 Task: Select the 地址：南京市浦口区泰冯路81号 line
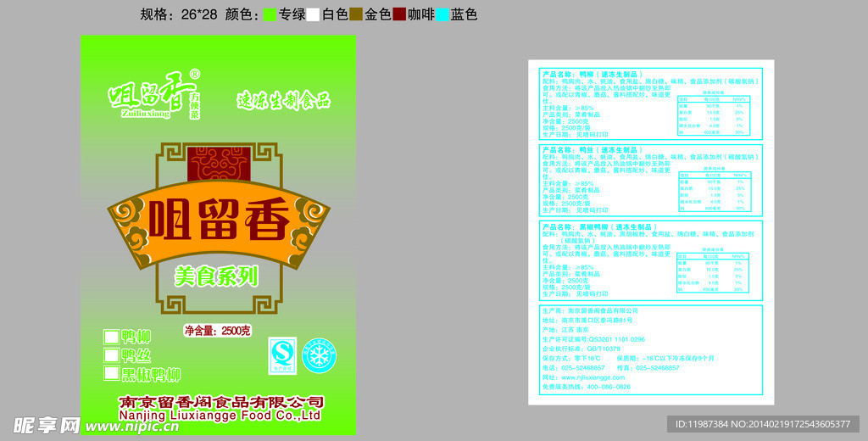pyautogui.click(x=587, y=321)
